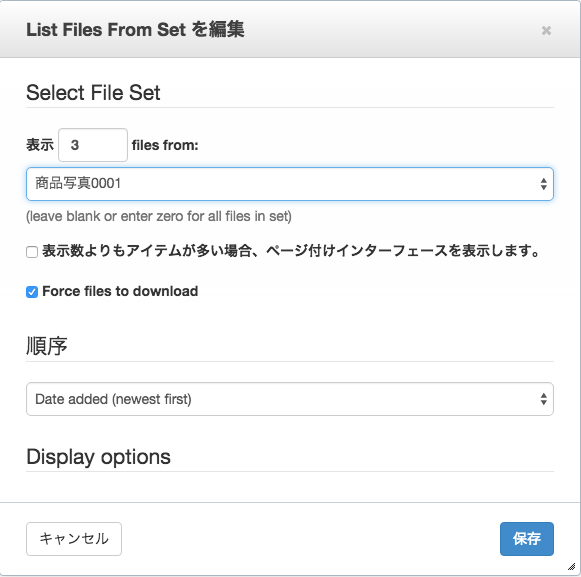Focus the number of files field showing 3

(93, 145)
